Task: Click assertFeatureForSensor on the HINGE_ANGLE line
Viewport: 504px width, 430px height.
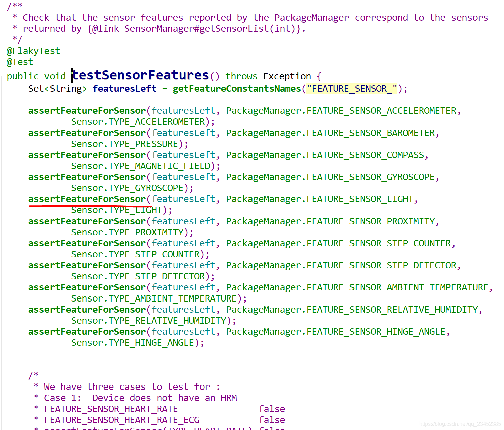Action: (87, 332)
